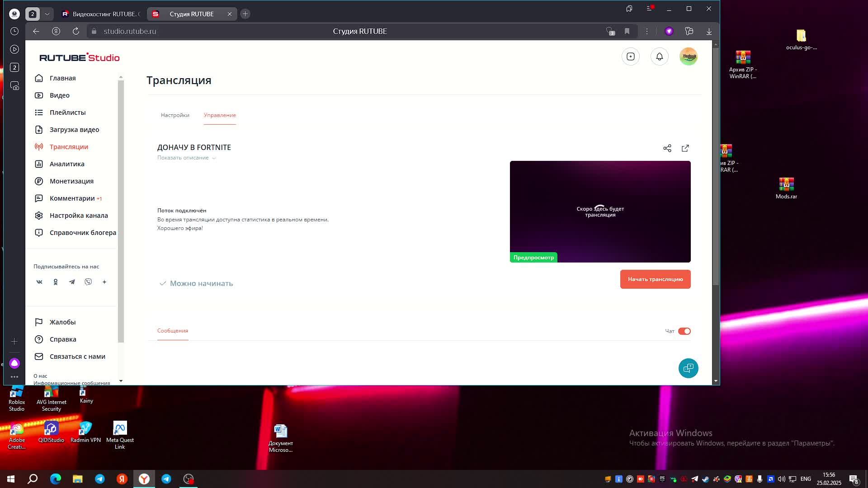This screenshot has height=488, width=868.
Task: Open the stream in a new window icon
Action: (x=685, y=148)
